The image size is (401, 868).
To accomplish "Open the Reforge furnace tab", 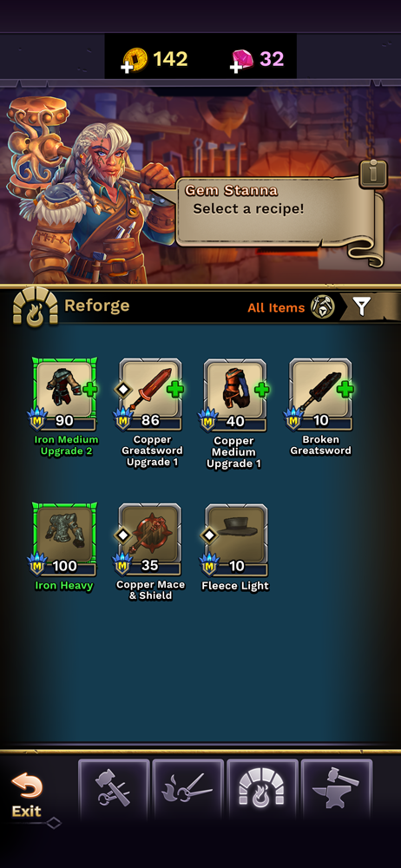I will point(262,789).
